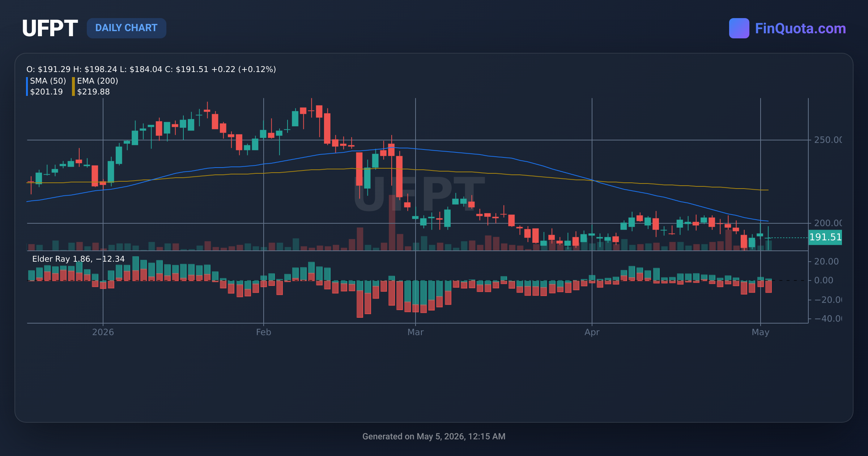Image resolution: width=868 pixels, height=456 pixels.
Task: Click the 2026 date axis label
Action: tap(103, 332)
